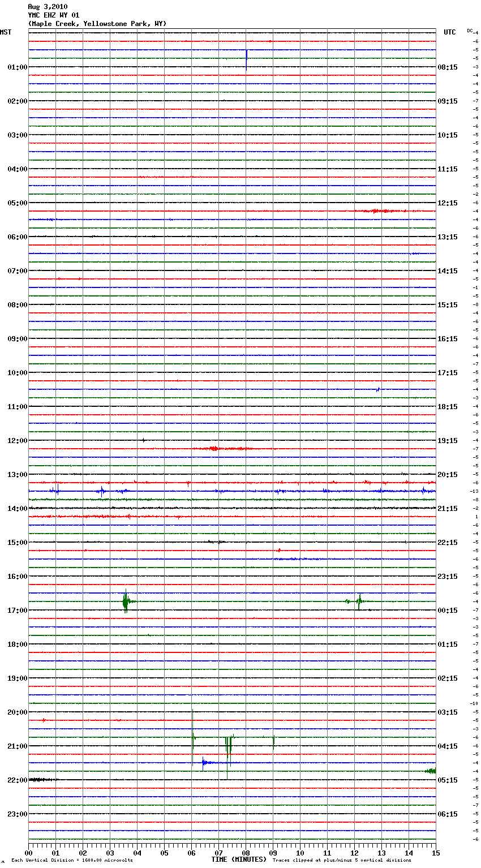Click the 08:15 UTC time label
Viewport: 481px width, 868px height.
pyautogui.click(x=448, y=67)
